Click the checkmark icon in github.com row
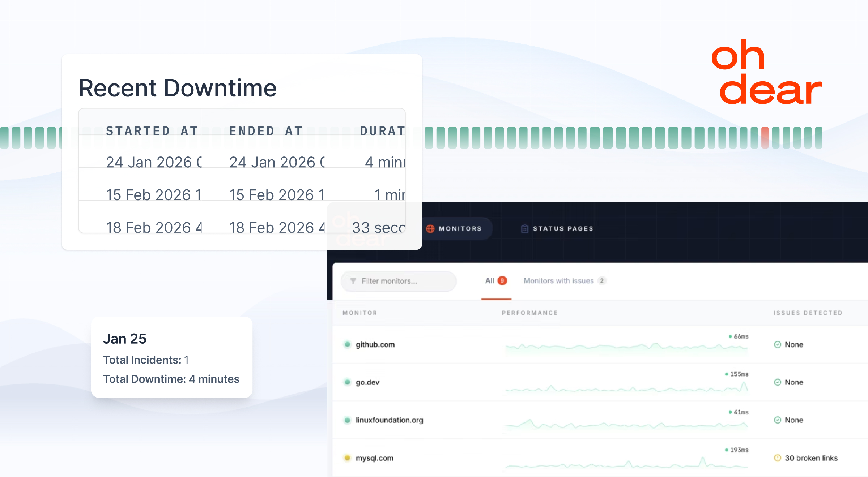Image resolution: width=868 pixels, height=477 pixels. [x=778, y=345]
